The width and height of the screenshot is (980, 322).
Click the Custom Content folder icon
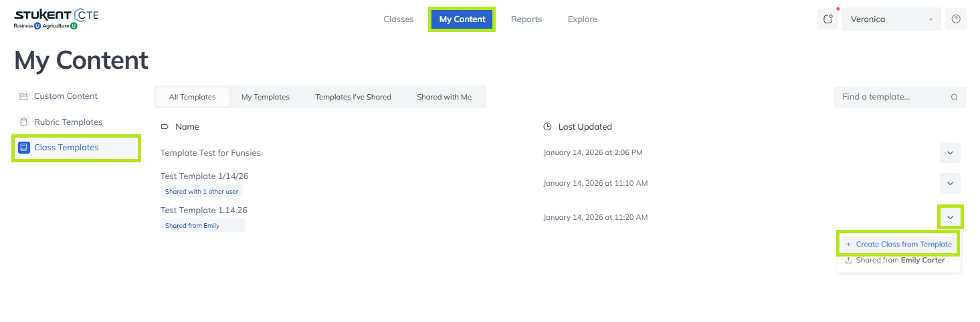coord(23,96)
